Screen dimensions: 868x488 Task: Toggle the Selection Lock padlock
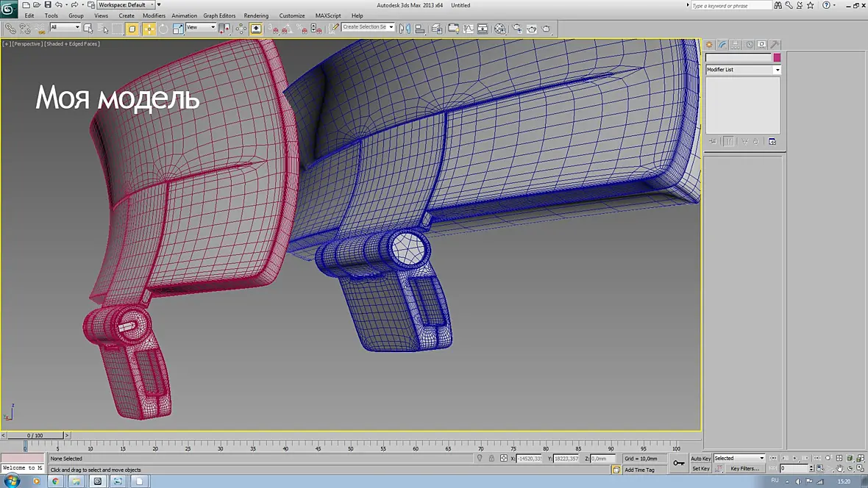[x=491, y=458]
